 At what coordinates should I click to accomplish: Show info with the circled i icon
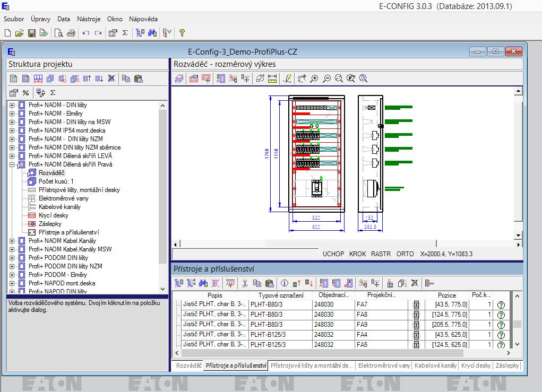coord(284,283)
